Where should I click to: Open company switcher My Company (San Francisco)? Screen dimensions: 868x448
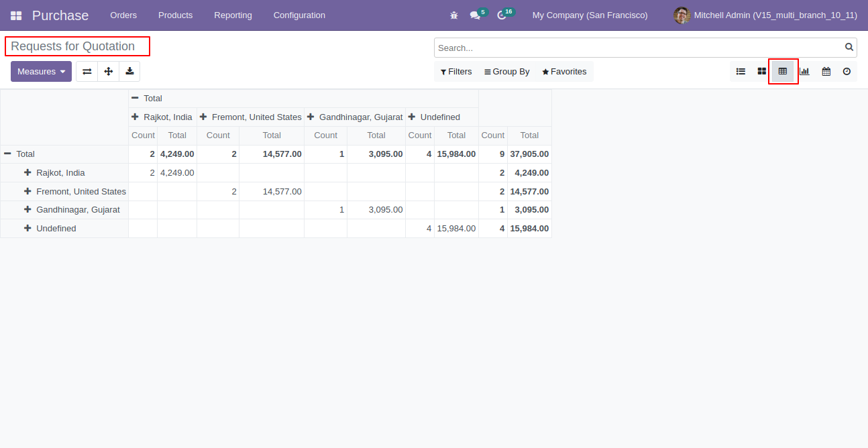(590, 15)
